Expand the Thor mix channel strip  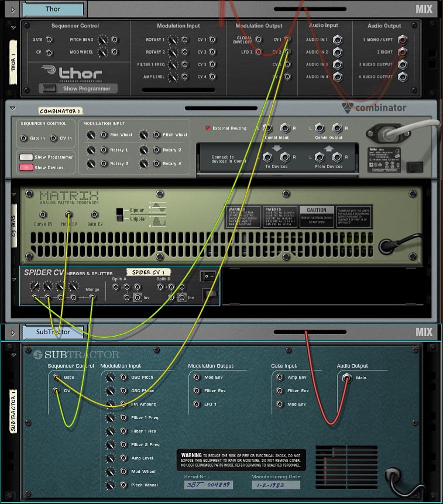(13, 9)
